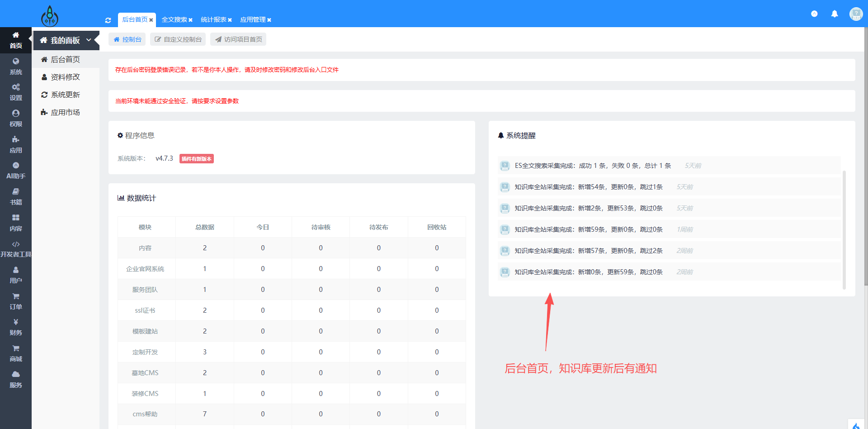This screenshot has width=868, height=429.
Task: Open the 开发者工具 sidebar item
Action: click(x=16, y=249)
